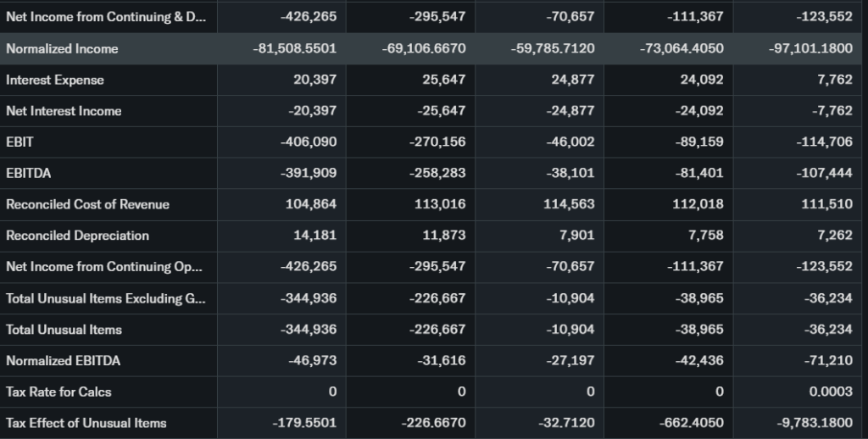The width and height of the screenshot is (868, 439).
Task: Click the Net Interest Income row label
Action: coord(64,111)
